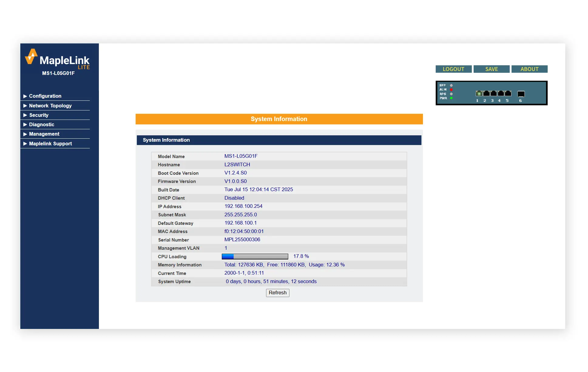Click the RPS status LED
Screen dimensions: 588x372
pyautogui.click(x=451, y=94)
